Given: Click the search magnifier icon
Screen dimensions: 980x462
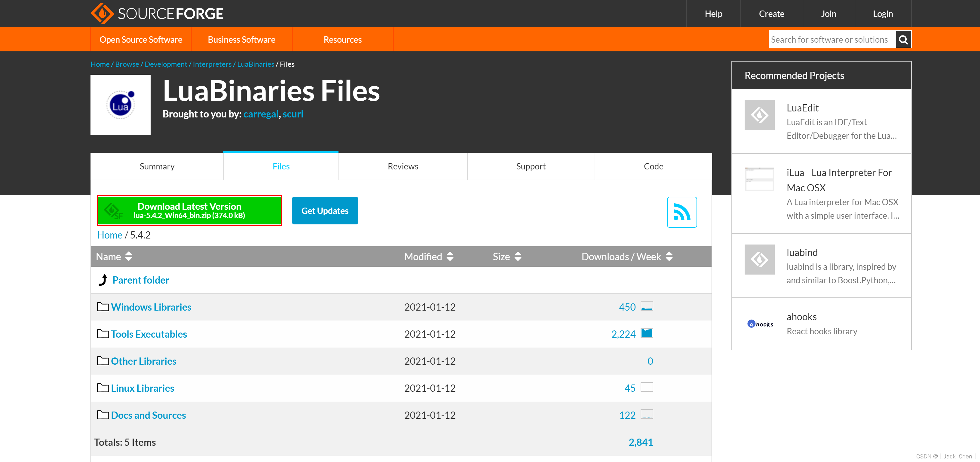Looking at the screenshot, I should [903, 40].
